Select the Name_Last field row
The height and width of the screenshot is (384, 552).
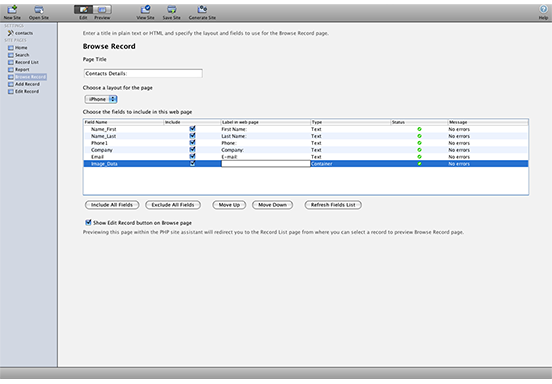(306, 136)
